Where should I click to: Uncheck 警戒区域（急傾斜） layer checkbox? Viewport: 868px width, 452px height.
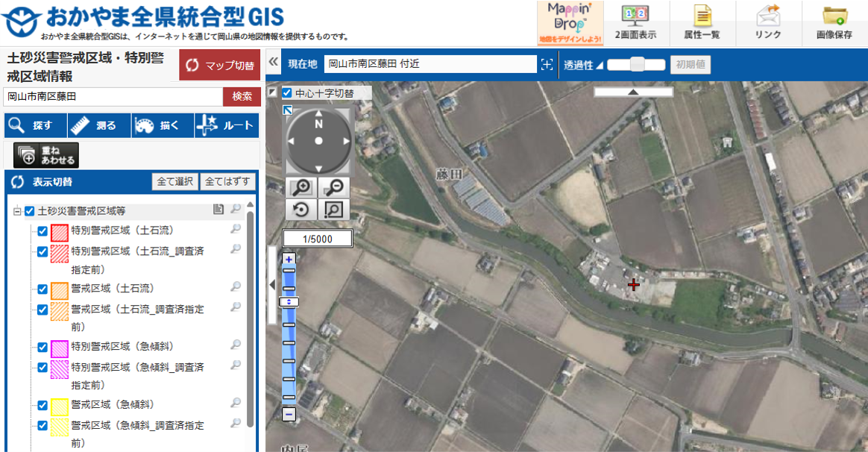(x=43, y=405)
